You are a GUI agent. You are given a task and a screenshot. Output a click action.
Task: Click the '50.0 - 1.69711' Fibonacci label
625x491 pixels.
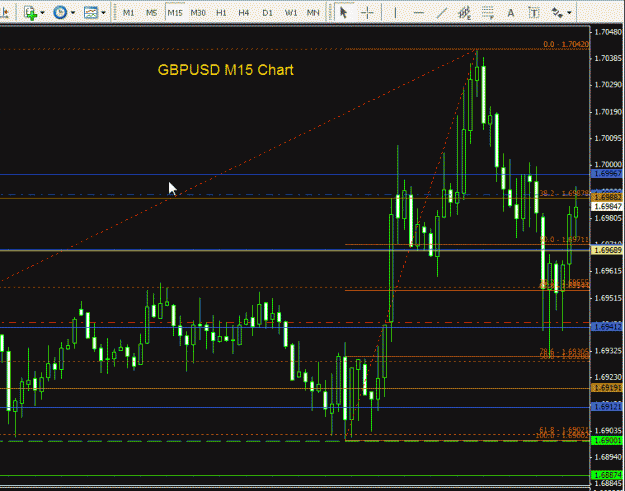(564, 240)
